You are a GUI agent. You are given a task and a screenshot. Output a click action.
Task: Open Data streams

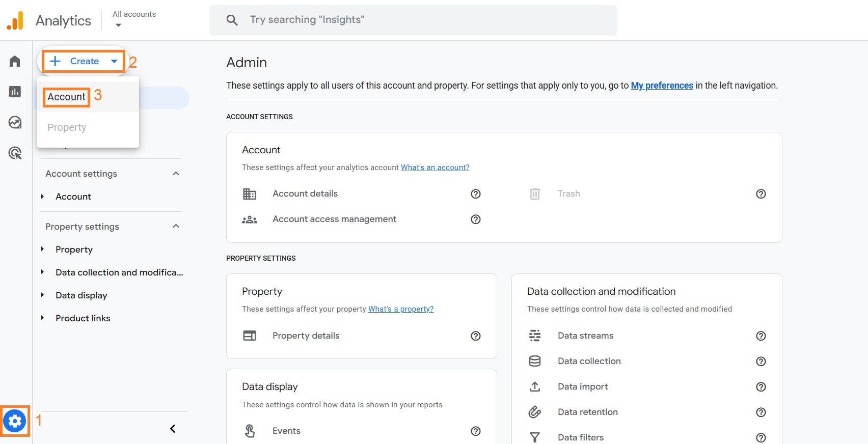(x=585, y=336)
